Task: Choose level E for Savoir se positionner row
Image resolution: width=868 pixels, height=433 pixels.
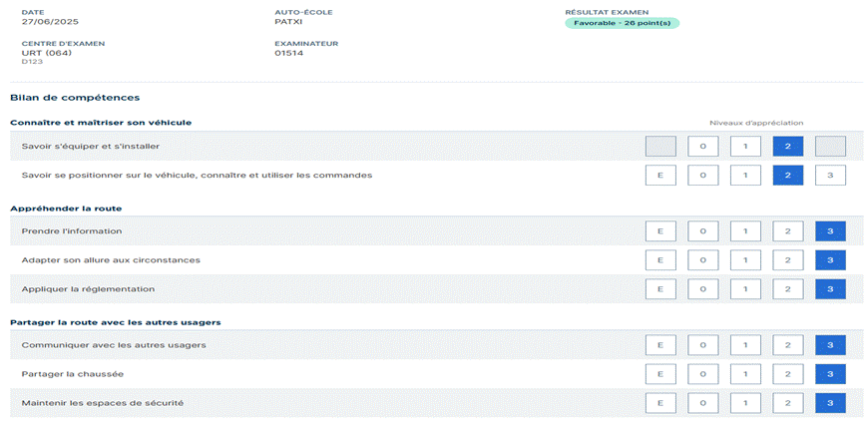Action: [659, 176]
